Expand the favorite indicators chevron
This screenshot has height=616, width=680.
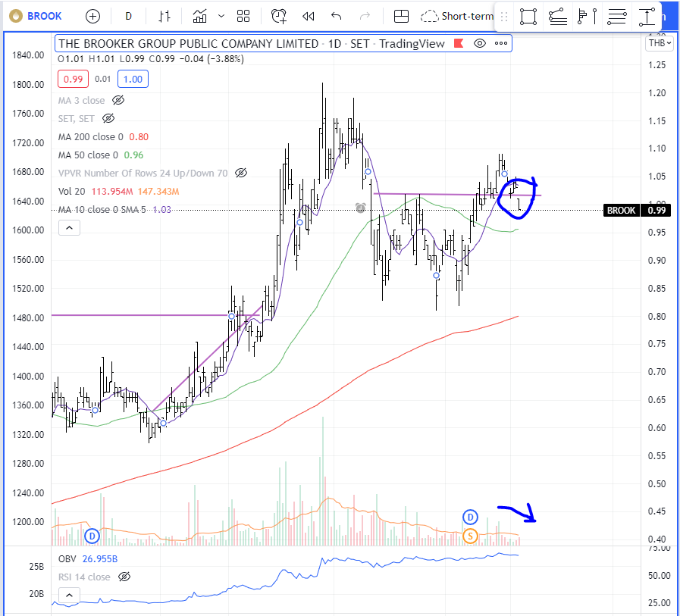pyautogui.click(x=221, y=17)
